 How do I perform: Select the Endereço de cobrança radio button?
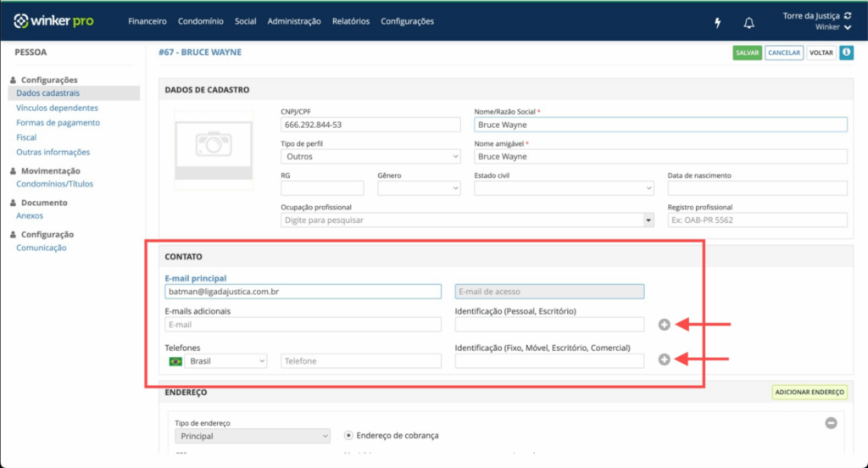pyautogui.click(x=348, y=435)
